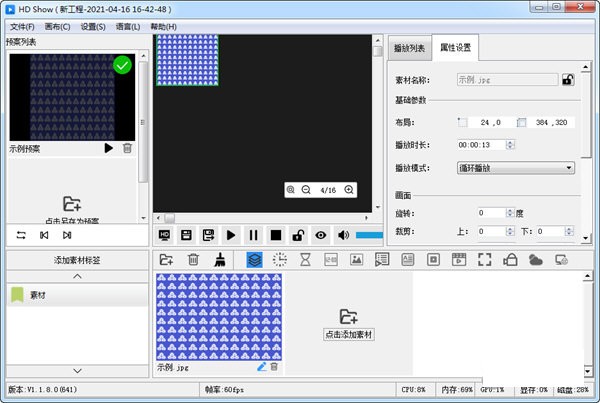Collapse the tag list using the up chevron

coord(77,276)
